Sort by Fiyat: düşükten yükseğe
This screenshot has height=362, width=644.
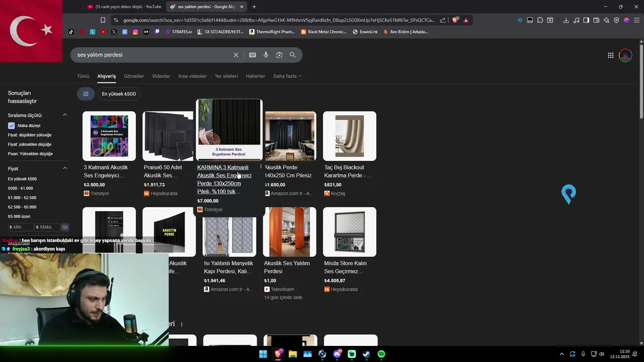pyautogui.click(x=30, y=135)
